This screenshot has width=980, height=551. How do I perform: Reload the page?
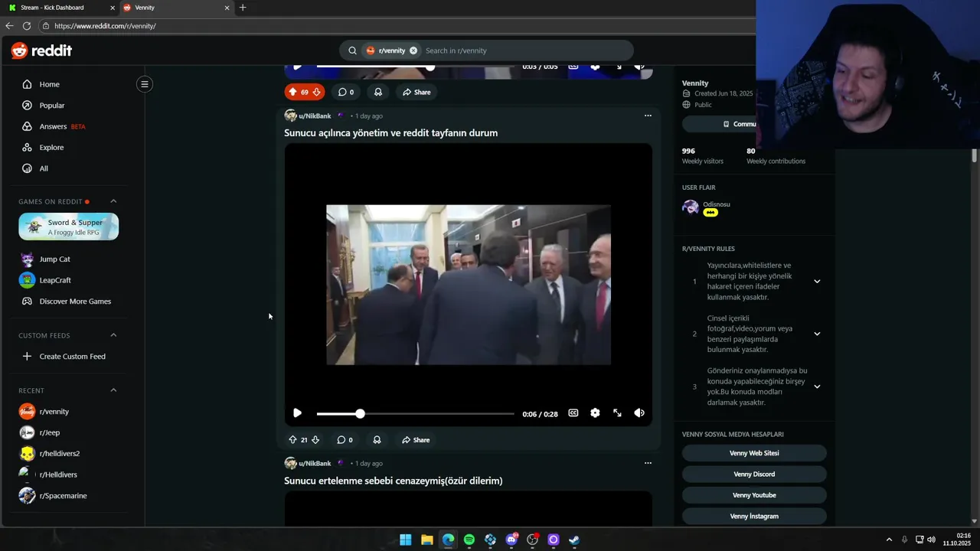pyautogui.click(x=27, y=26)
